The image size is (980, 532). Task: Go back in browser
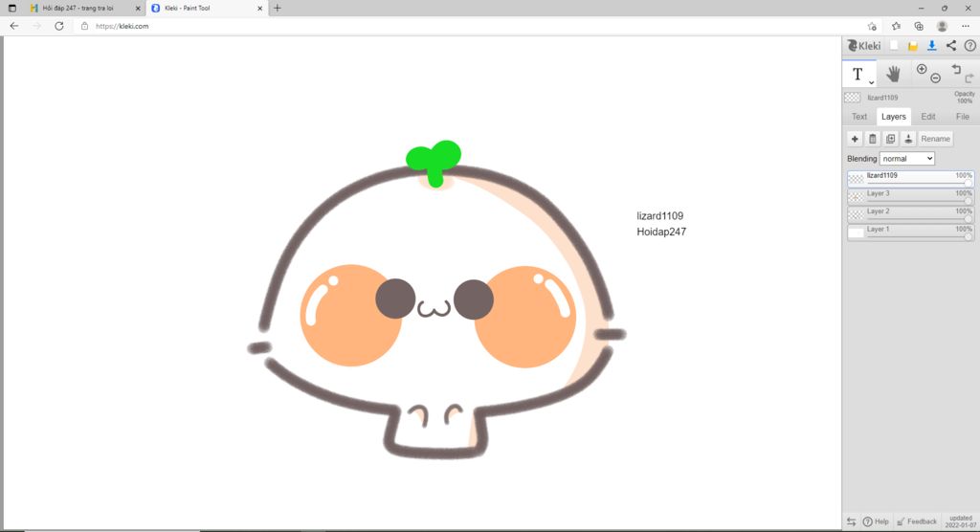point(13,26)
